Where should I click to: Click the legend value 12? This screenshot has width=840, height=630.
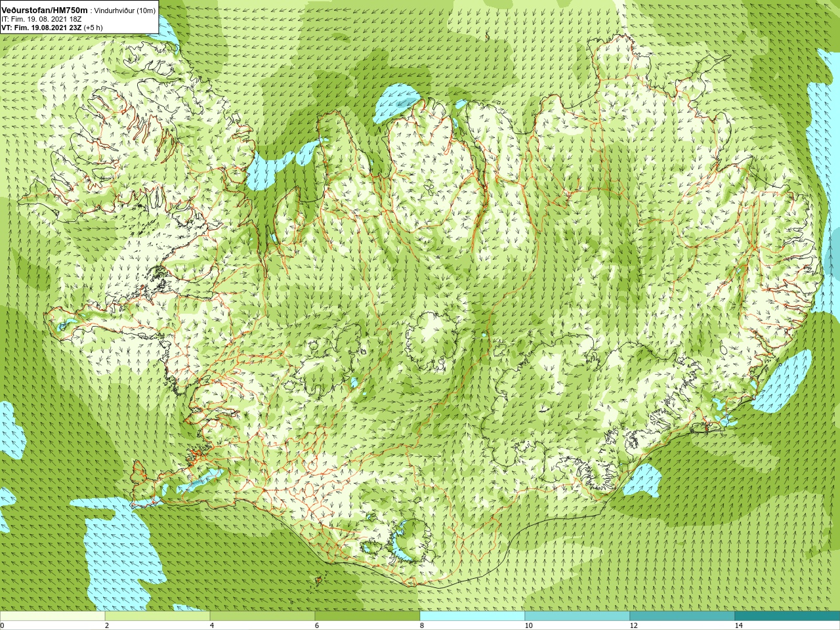[x=633, y=625]
